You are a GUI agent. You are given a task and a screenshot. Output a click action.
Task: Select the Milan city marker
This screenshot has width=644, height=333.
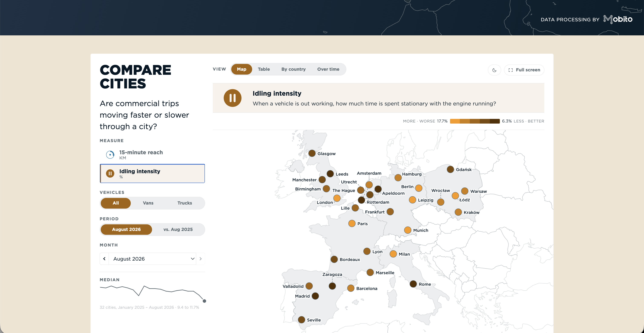point(393,254)
